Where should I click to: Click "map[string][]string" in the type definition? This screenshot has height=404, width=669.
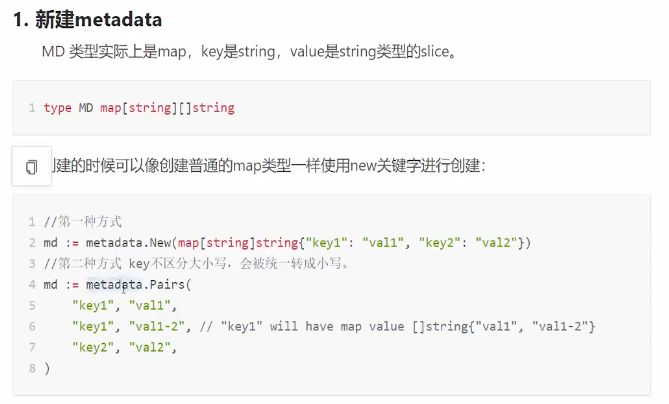(x=167, y=108)
